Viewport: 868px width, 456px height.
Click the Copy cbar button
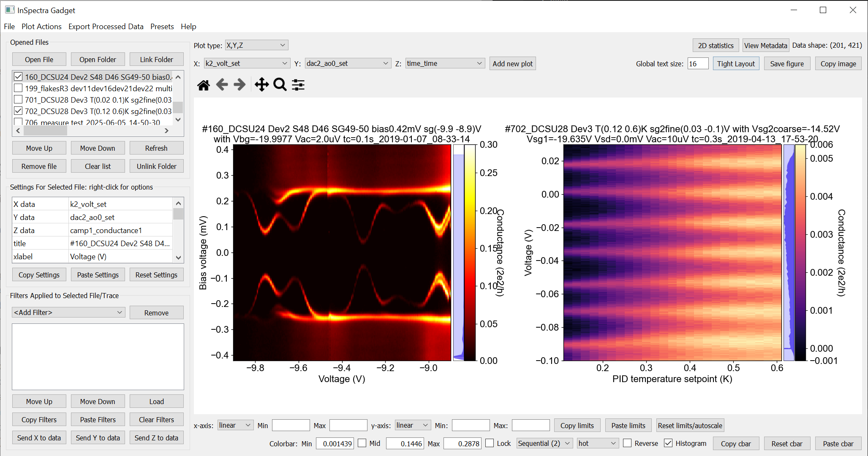pos(736,444)
